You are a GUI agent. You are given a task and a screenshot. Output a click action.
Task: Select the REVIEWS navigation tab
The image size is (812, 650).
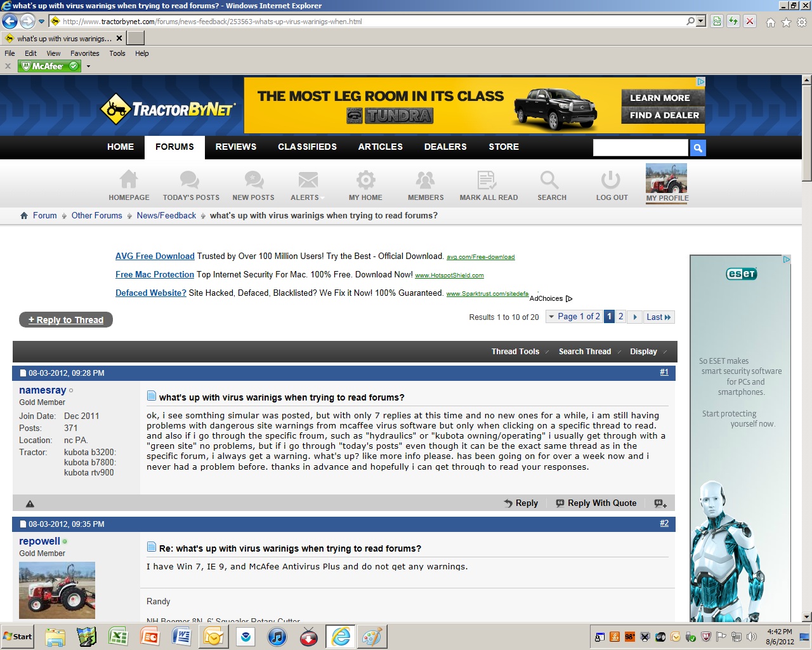coord(236,147)
